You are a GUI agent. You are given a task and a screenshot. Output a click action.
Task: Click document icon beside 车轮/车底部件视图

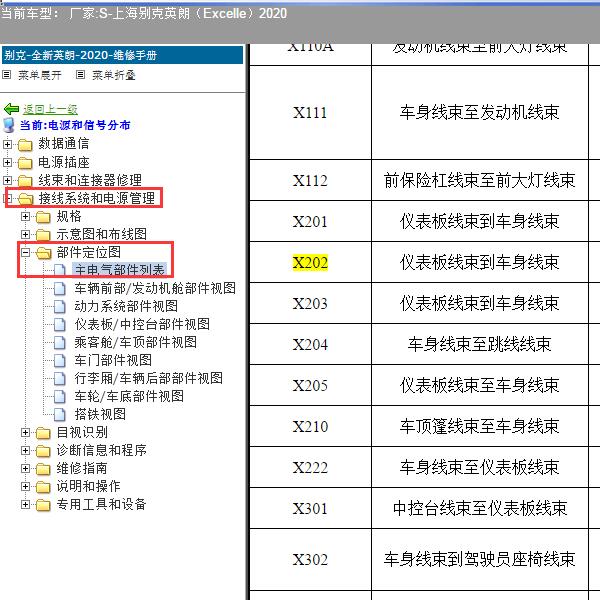click(60, 396)
